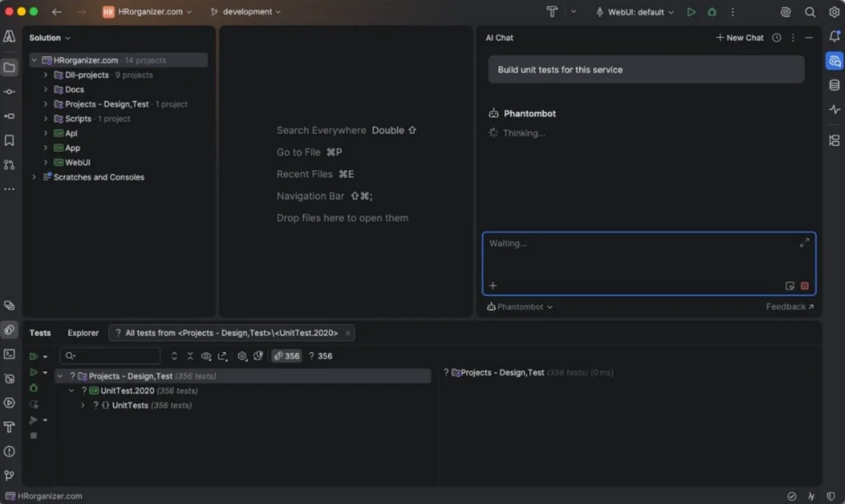Close the 'All tests from' session tab
Image resolution: width=845 pixels, height=504 pixels.
(348, 333)
